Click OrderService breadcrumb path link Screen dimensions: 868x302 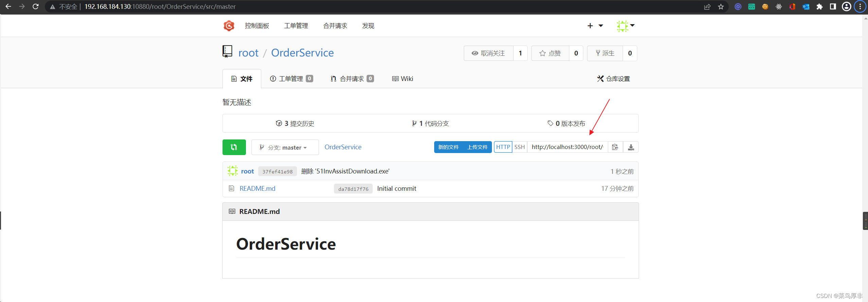click(x=343, y=147)
